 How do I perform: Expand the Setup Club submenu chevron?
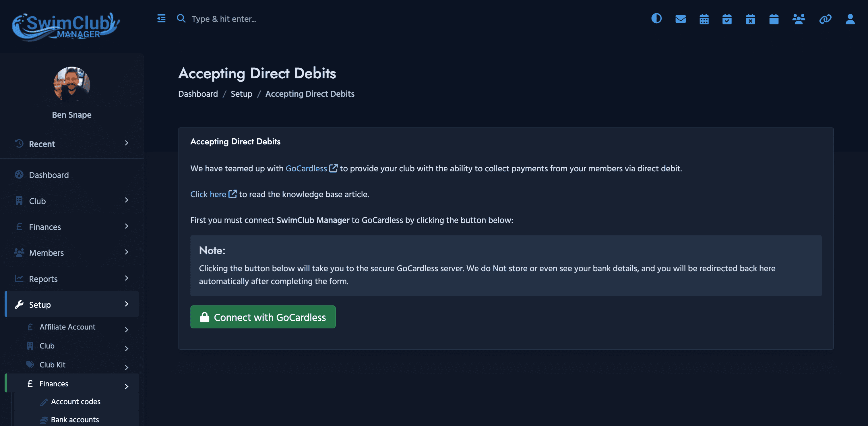pos(127,348)
